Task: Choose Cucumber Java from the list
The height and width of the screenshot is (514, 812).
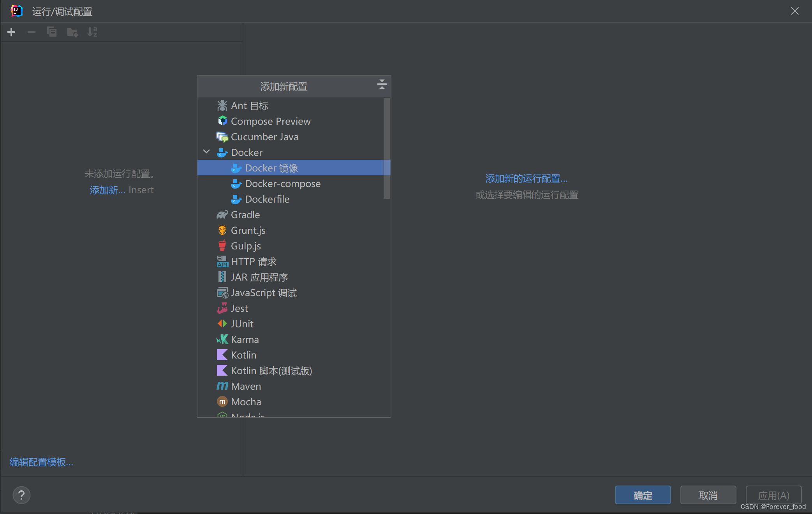Action: tap(290, 137)
